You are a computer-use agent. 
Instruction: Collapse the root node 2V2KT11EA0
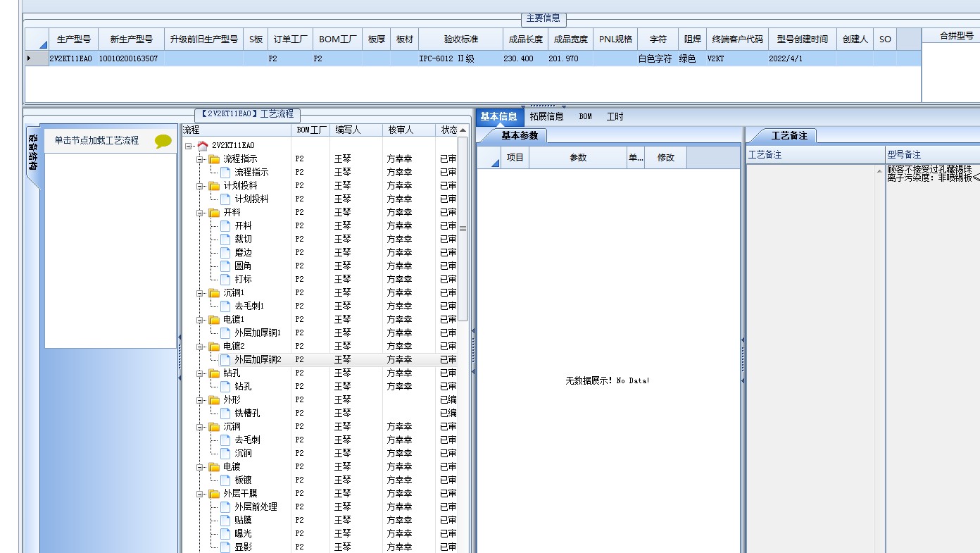click(189, 146)
